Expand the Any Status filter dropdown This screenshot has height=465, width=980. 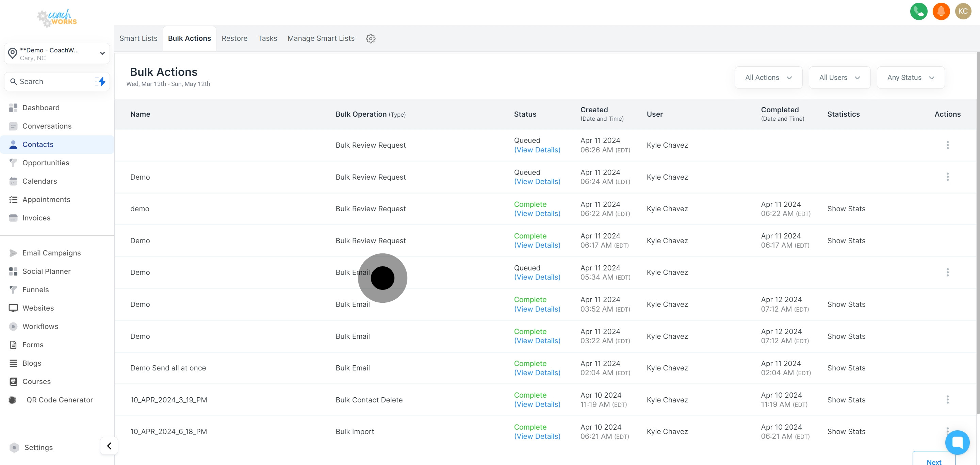tap(910, 78)
